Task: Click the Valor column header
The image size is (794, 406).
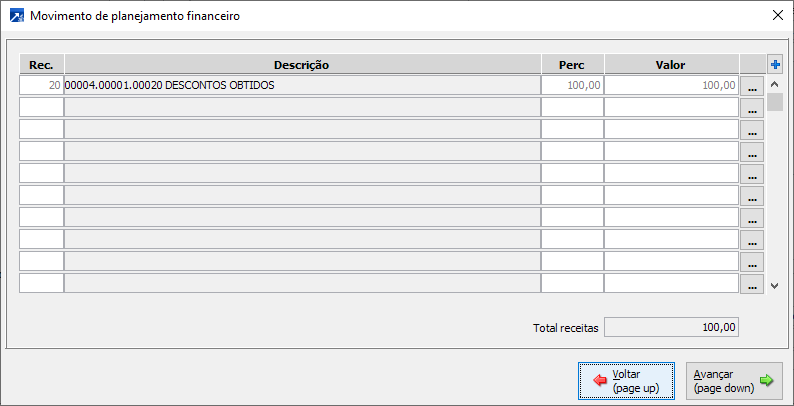Action: click(671, 65)
